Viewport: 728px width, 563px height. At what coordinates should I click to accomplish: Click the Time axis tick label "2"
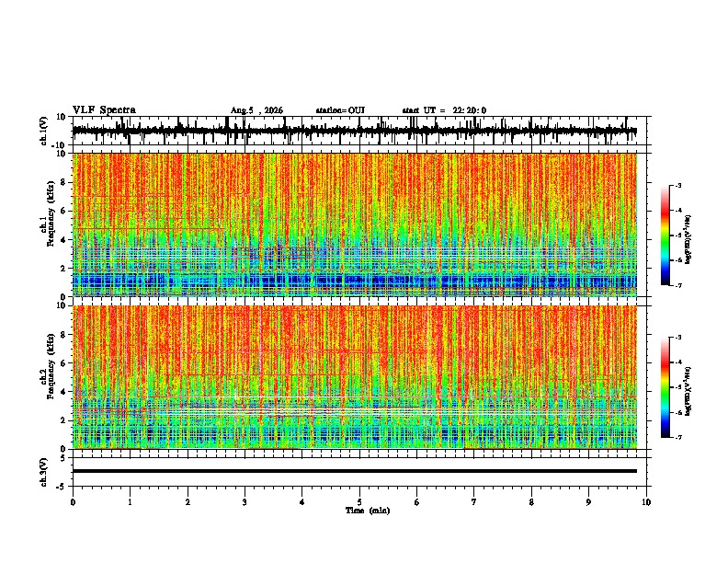point(188,502)
